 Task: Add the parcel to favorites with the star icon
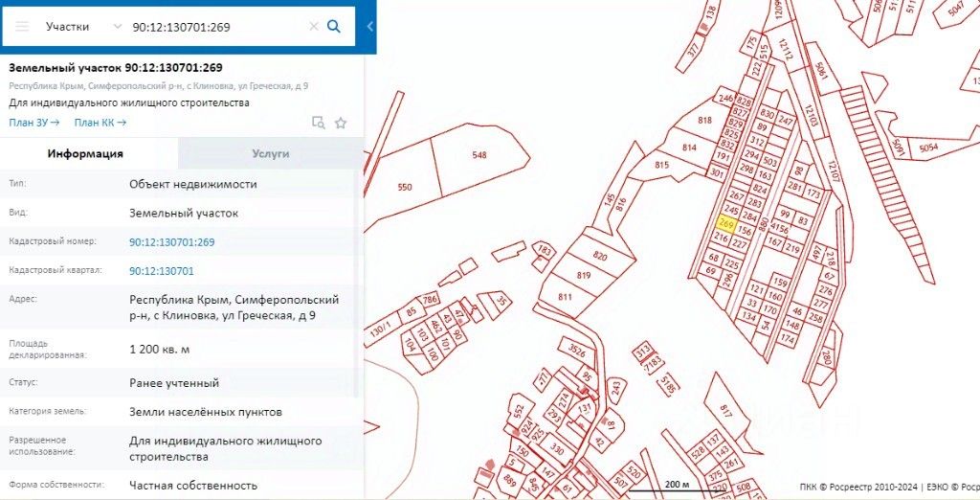click(341, 123)
